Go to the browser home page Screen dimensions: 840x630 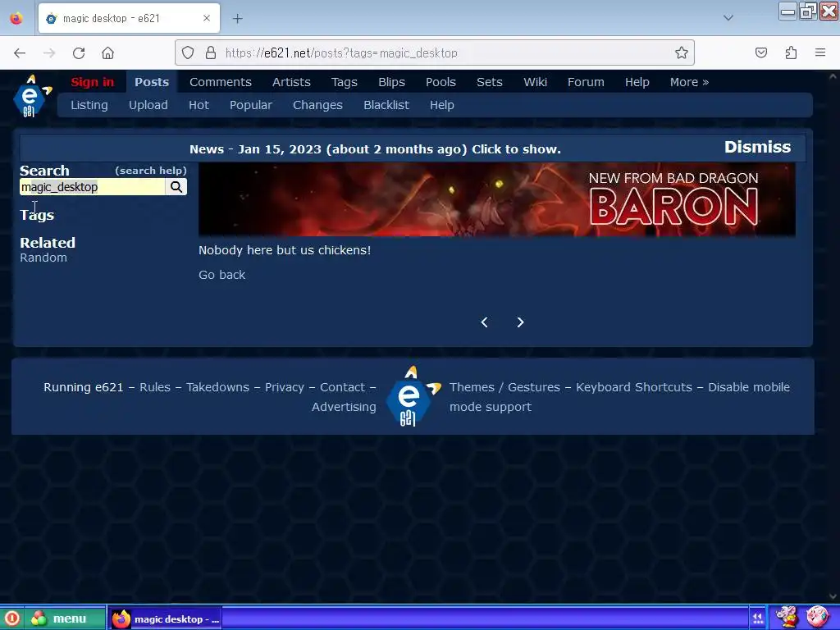pos(107,52)
